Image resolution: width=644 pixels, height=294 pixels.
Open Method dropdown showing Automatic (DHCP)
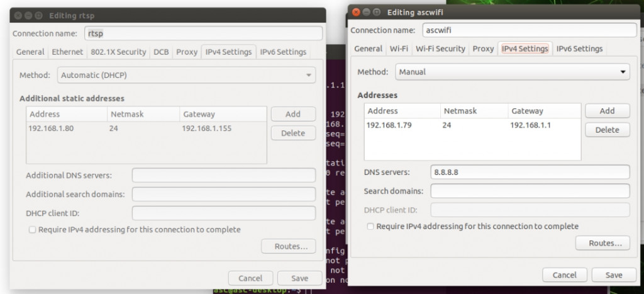pyautogui.click(x=186, y=76)
